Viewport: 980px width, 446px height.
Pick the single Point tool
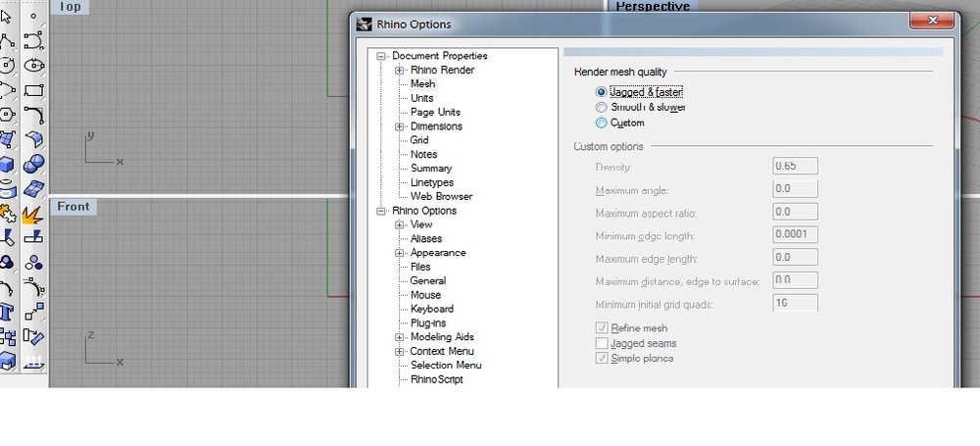pos(34,16)
